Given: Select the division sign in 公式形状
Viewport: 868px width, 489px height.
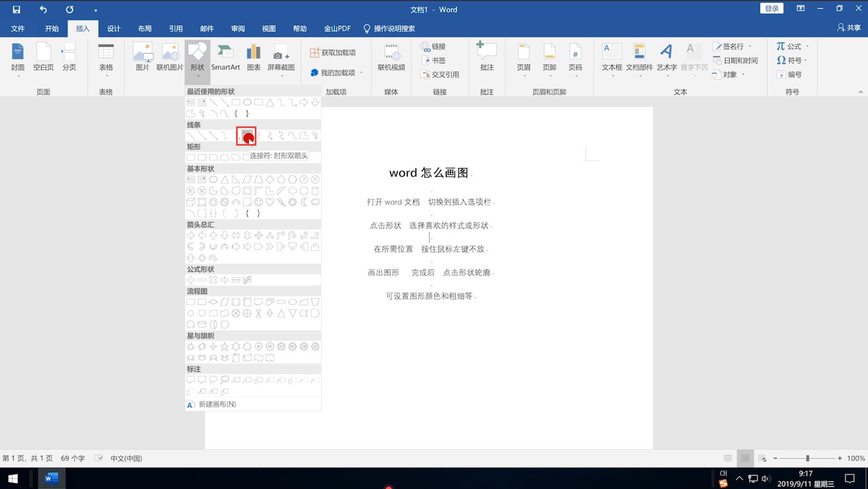Looking at the screenshot, I should click(225, 280).
